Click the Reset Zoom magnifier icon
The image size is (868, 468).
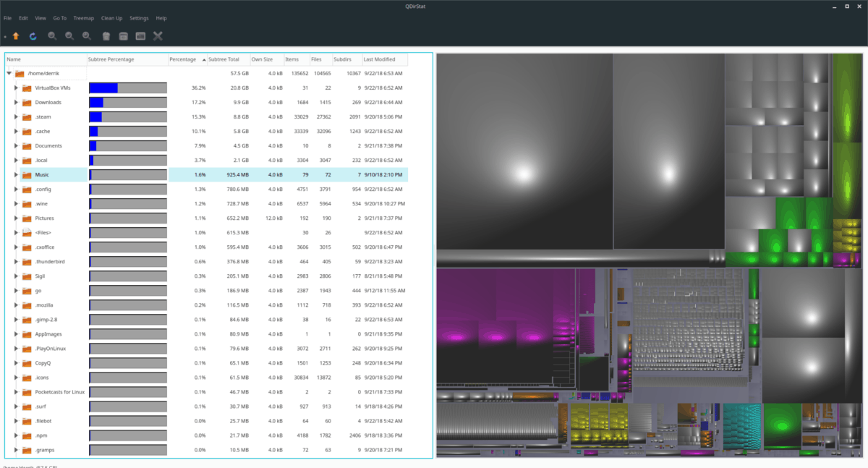point(85,35)
